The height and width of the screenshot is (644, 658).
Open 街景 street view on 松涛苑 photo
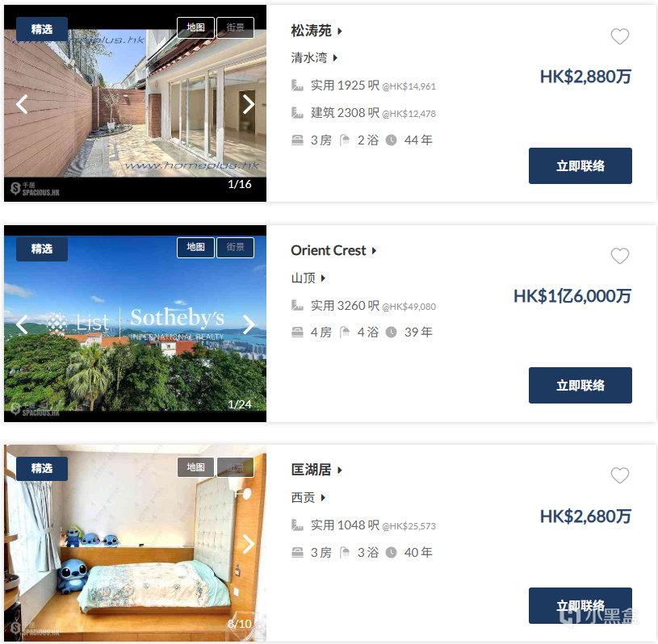tap(235, 27)
